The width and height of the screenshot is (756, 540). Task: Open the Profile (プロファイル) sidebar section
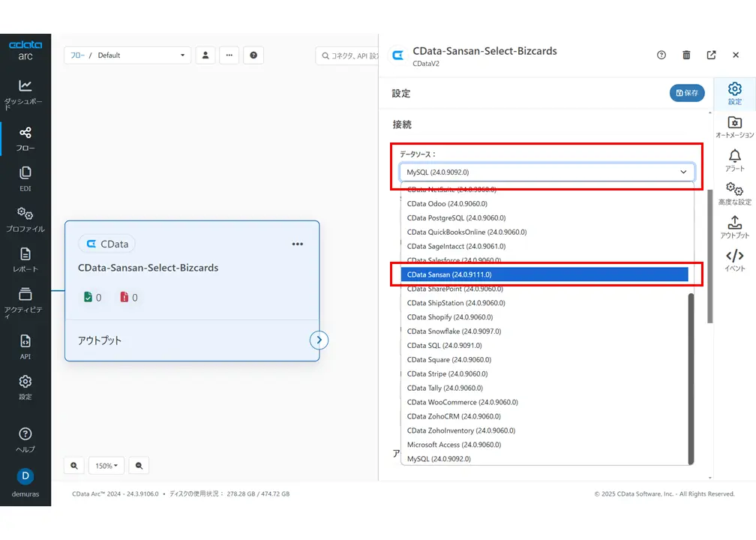coord(25,219)
